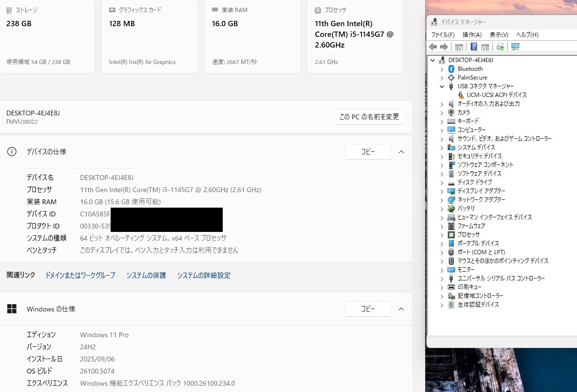Select ポータブル デバイス tree item
This screenshot has width=577, height=392.
coord(478,244)
